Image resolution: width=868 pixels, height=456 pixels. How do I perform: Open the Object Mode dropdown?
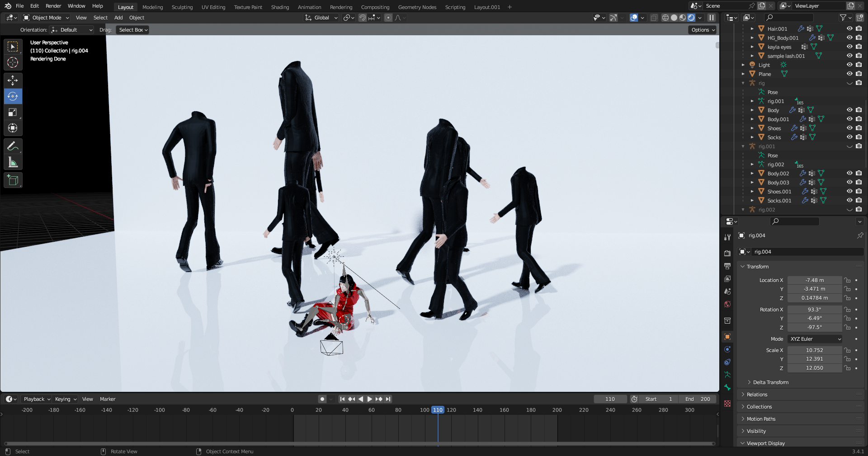point(46,18)
